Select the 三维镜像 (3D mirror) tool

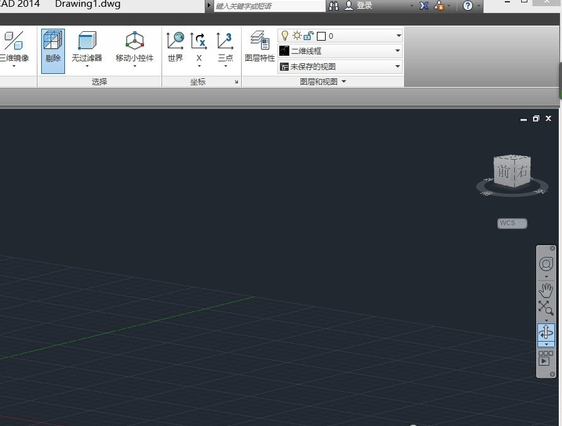14,46
